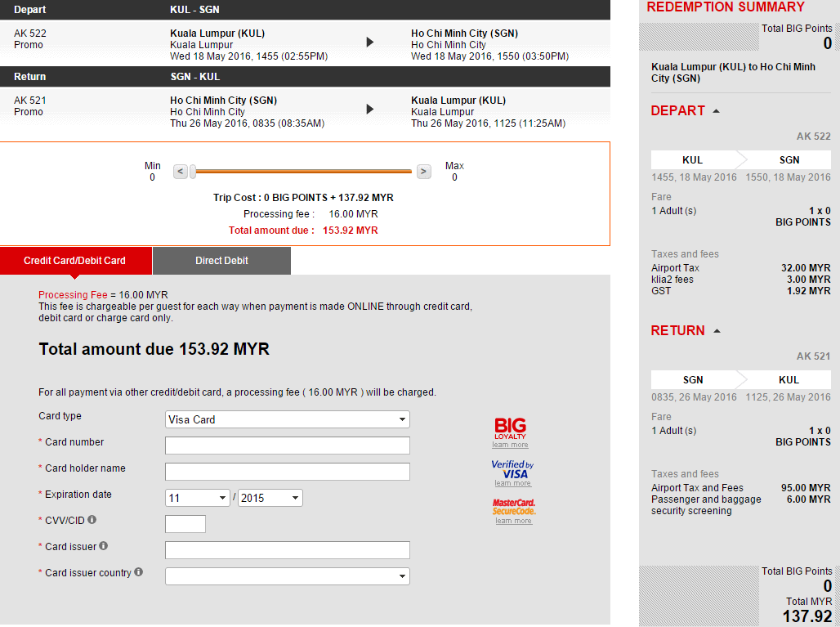Screen dimensions: 840x627
Task: Collapse the DEPART section arrow
Action: click(x=717, y=111)
